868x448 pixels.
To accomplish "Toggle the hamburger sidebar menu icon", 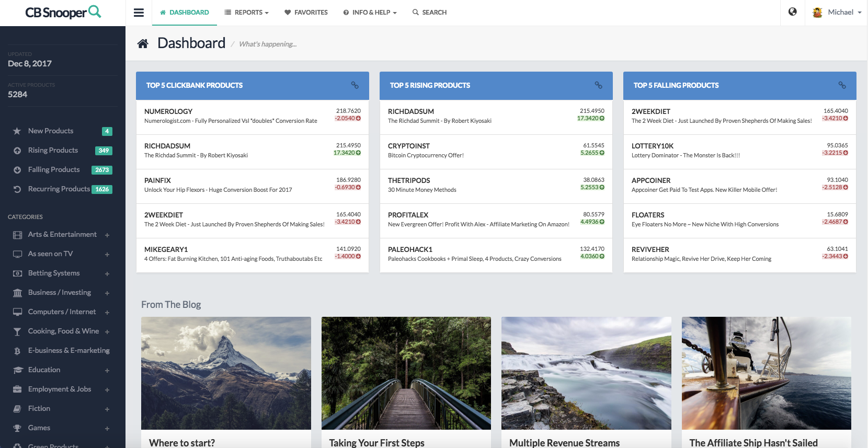I will coord(139,13).
